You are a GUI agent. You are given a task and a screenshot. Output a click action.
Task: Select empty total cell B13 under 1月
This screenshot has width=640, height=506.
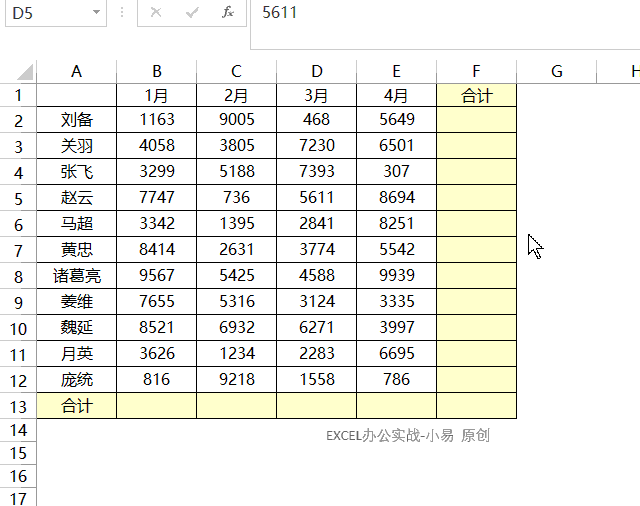click(156, 406)
